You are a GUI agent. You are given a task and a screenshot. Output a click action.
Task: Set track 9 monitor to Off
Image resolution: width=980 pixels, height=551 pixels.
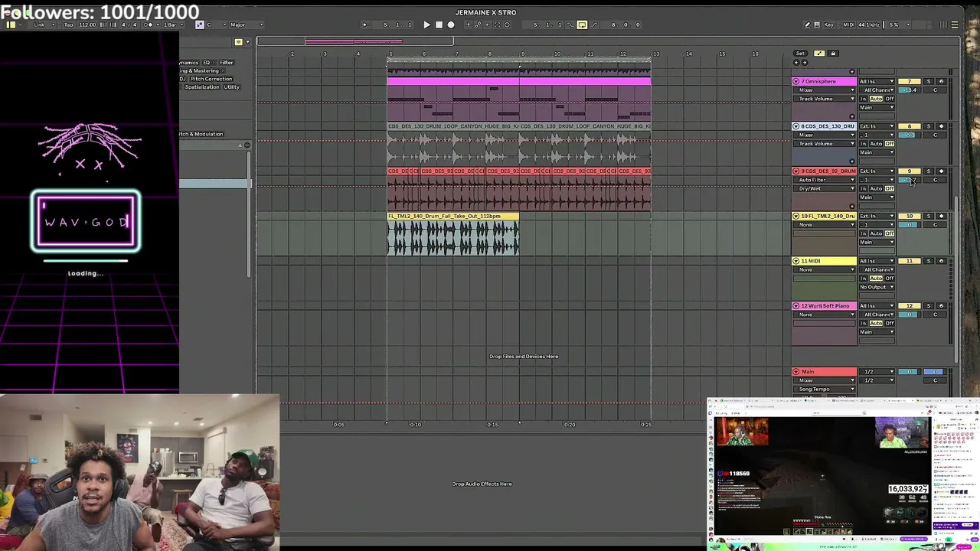point(890,188)
